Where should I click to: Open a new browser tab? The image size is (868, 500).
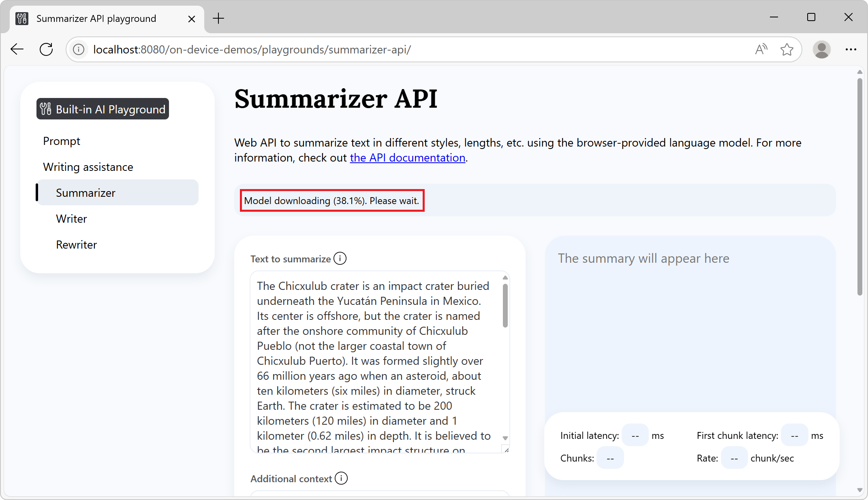pos(219,18)
